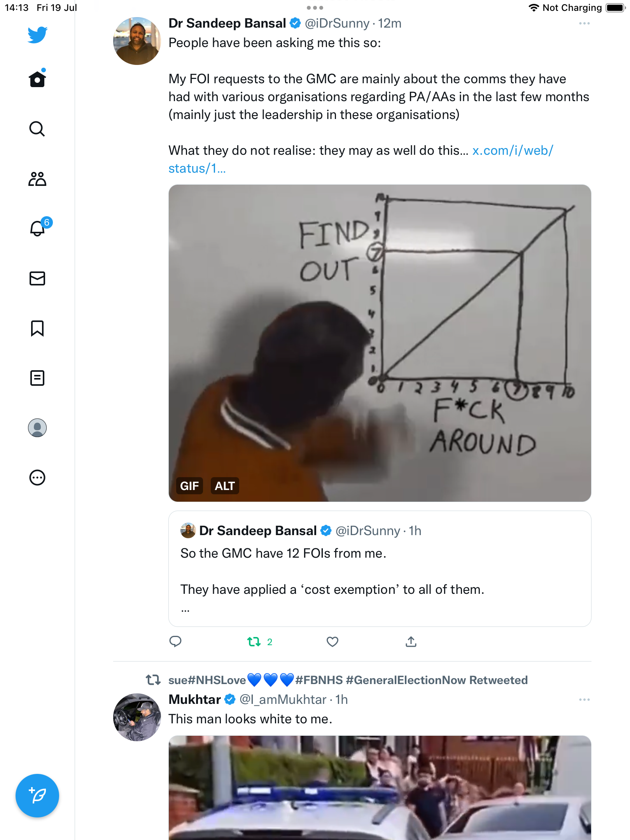Open Lists in the sidebar

tap(37, 378)
